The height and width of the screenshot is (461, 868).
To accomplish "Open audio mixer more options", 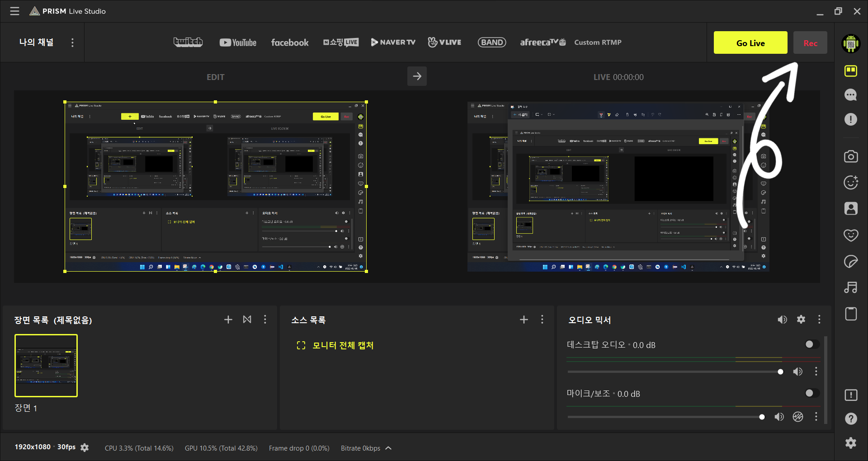I will 819,320.
